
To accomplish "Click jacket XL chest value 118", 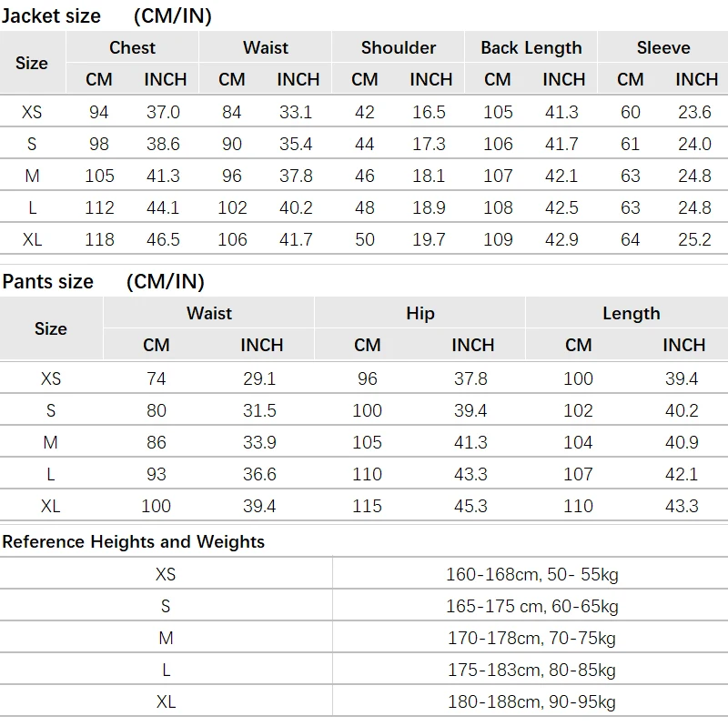I will click(x=99, y=239).
